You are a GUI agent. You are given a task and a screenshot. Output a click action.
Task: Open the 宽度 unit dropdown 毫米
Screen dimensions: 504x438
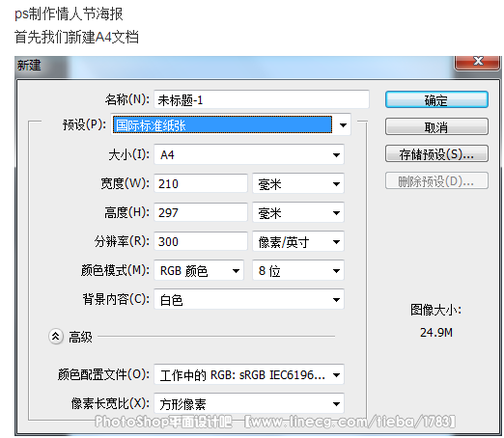coord(298,183)
